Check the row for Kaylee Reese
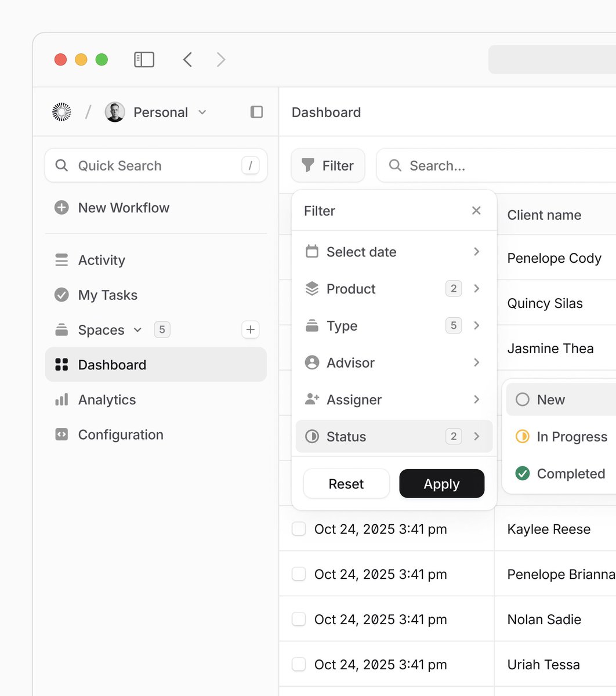This screenshot has width=616, height=696. pyautogui.click(x=299, y=529)
